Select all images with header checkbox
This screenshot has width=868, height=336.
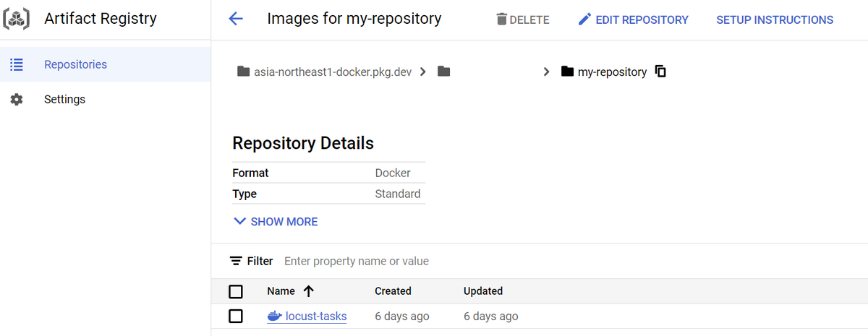[x=235, y=291]
